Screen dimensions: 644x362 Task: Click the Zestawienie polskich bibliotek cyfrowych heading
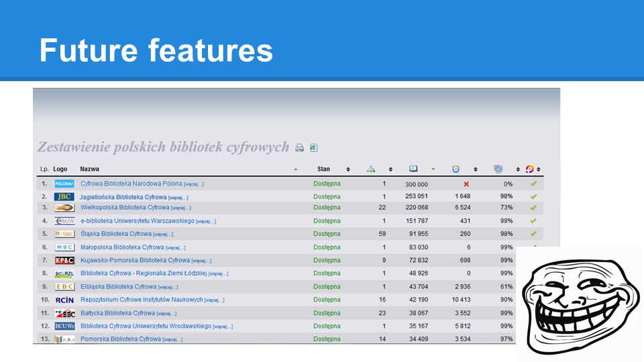click(163, 147)
